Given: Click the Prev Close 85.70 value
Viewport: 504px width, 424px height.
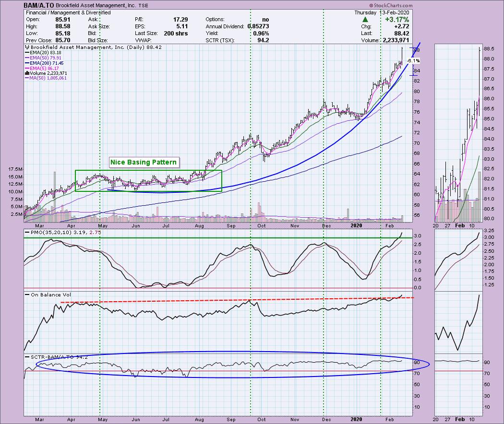Looking at the screenshot, I should (x=63, y=40).
